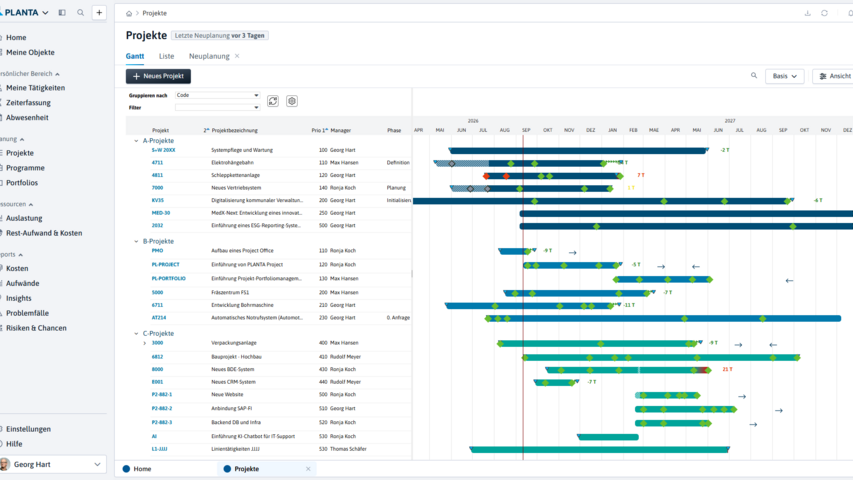
Task: Open Auslastung in sidebar
Action: click(24, 218)
